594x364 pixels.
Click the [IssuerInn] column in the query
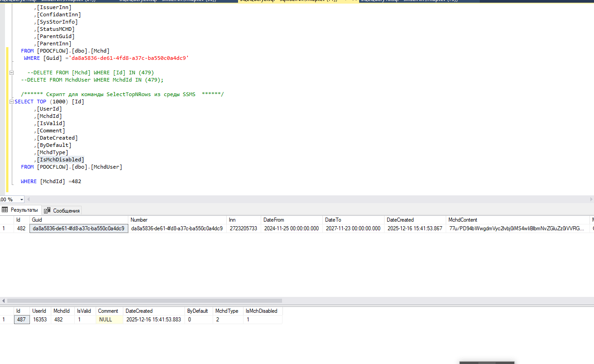point(54,7)
